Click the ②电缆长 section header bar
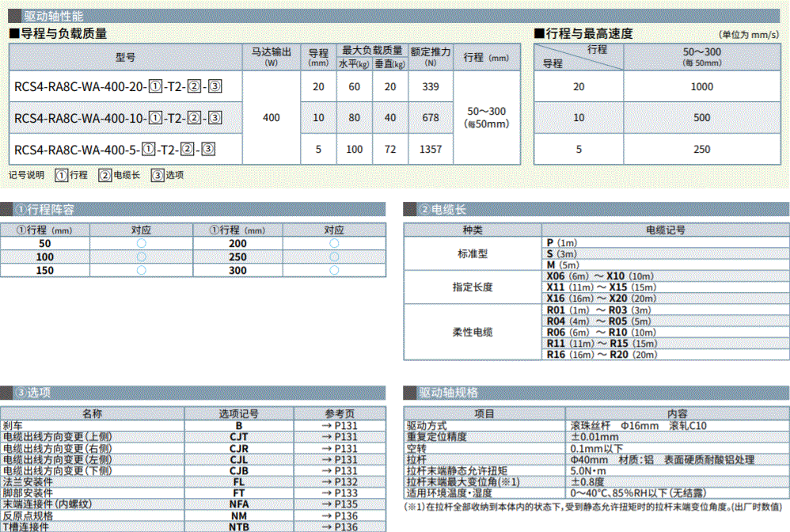Image resolution: width=790 pixels, height=532 pixels. pyautogui.click(x=596, y=209)
